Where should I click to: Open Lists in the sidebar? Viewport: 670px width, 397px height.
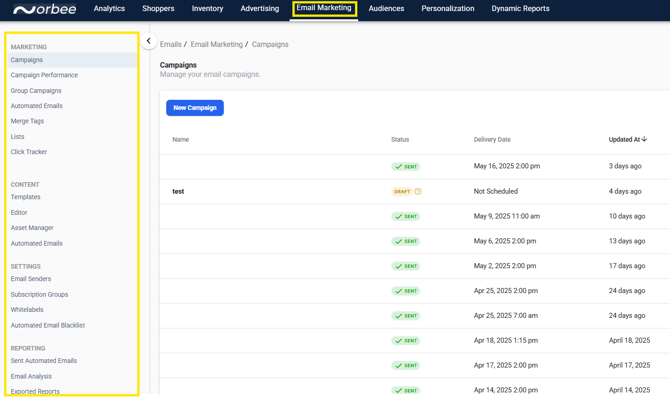(x=18, y=137)
